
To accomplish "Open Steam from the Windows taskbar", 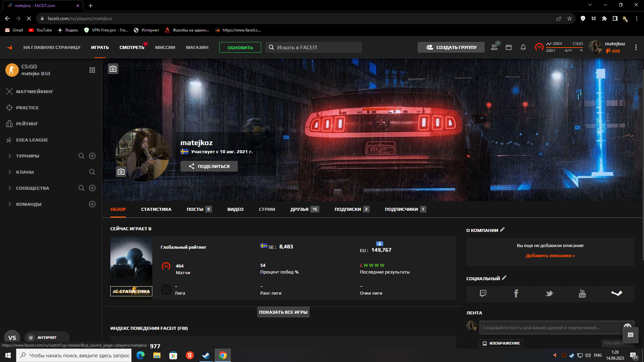I will click(x=206, y=355).
